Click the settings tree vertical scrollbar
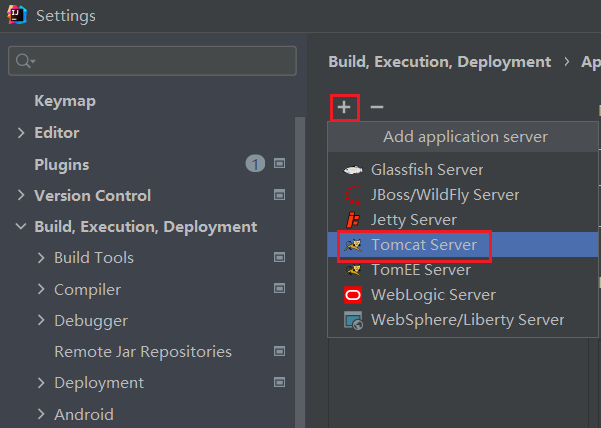 click(300, 272)
